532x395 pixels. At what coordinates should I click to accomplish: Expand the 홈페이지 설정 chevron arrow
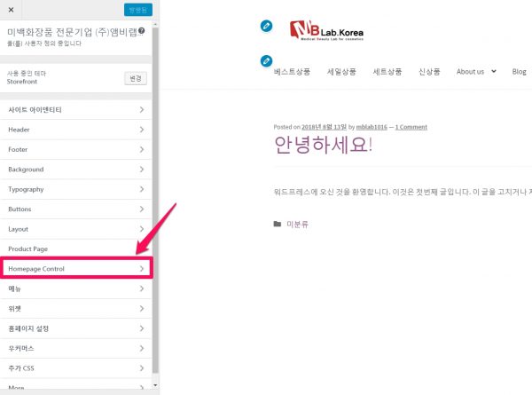[142, 328]
